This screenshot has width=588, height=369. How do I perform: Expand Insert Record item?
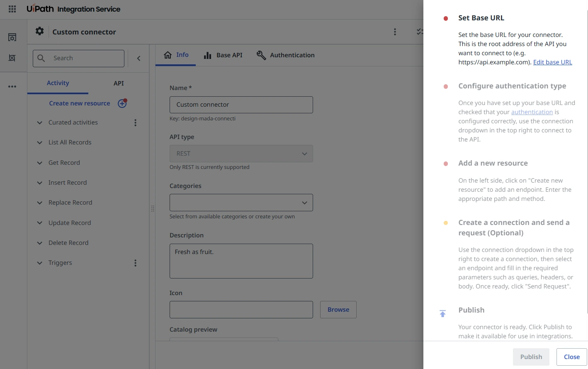coord(40,183)
